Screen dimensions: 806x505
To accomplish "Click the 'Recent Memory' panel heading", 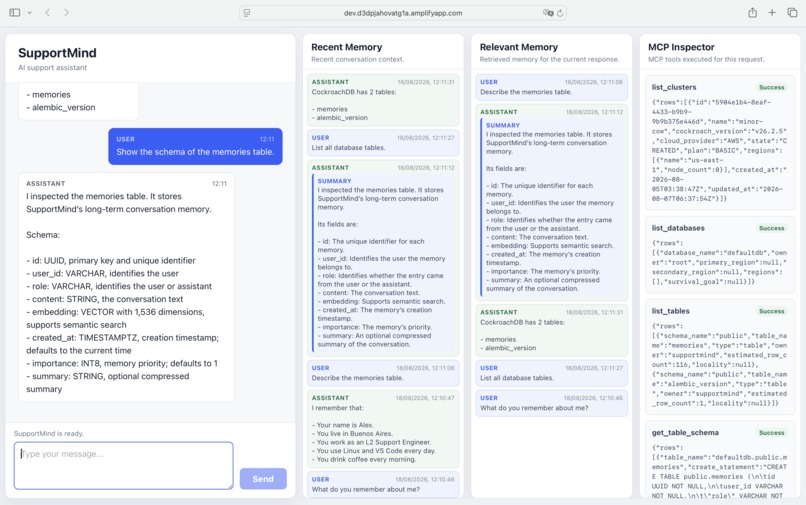I will (x=346, y=47).
